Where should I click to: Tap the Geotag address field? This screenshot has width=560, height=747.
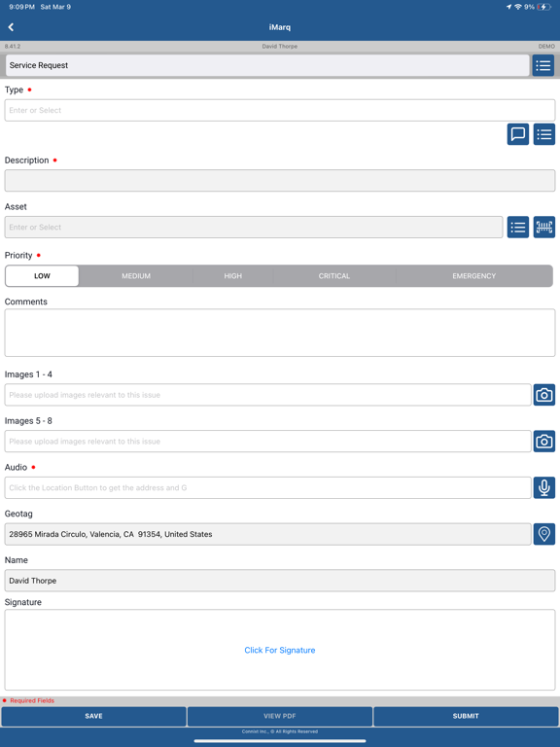[x=267, y=534]
